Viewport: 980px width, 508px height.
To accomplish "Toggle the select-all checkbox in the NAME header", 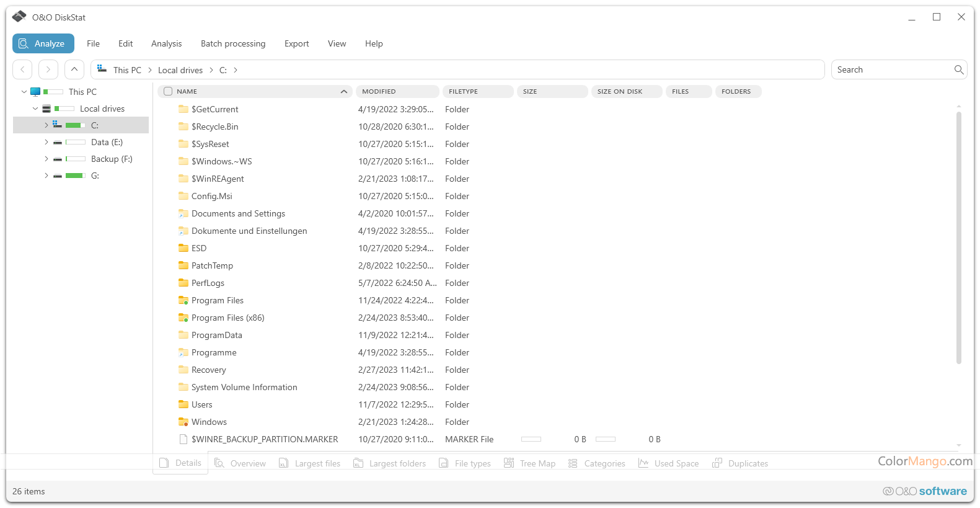I will [168, 91].
